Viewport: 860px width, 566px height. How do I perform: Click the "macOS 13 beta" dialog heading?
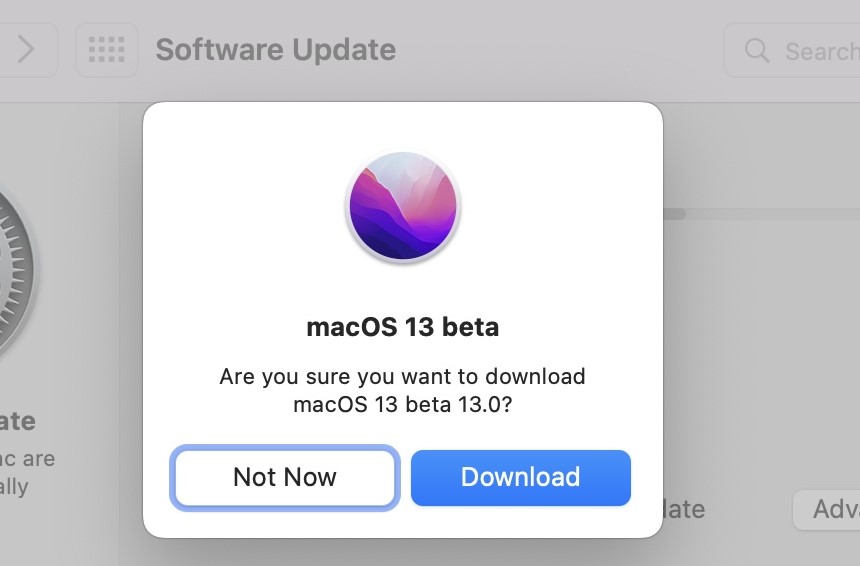coord(402,327)
